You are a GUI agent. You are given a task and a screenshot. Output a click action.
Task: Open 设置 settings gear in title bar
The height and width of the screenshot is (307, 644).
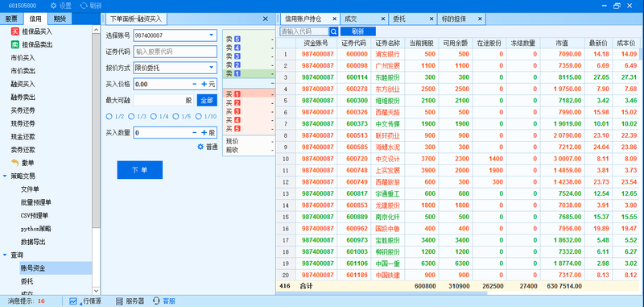53,6
